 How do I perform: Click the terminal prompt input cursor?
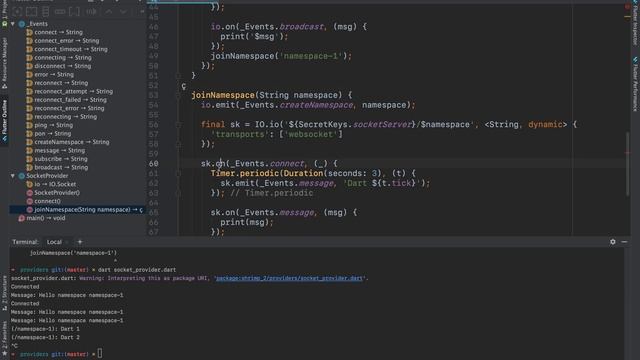click(100, 354)
